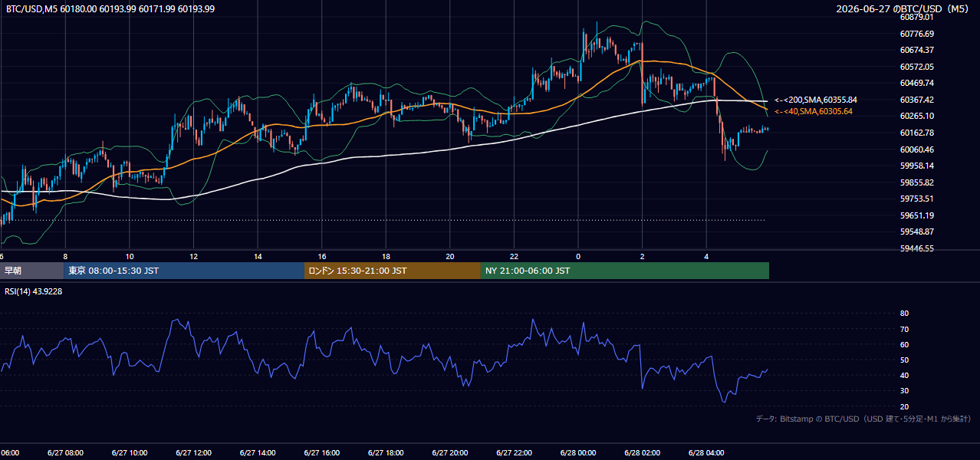Click hour tick 18 under price chart

pyautogui.click(x=386, y=257)
